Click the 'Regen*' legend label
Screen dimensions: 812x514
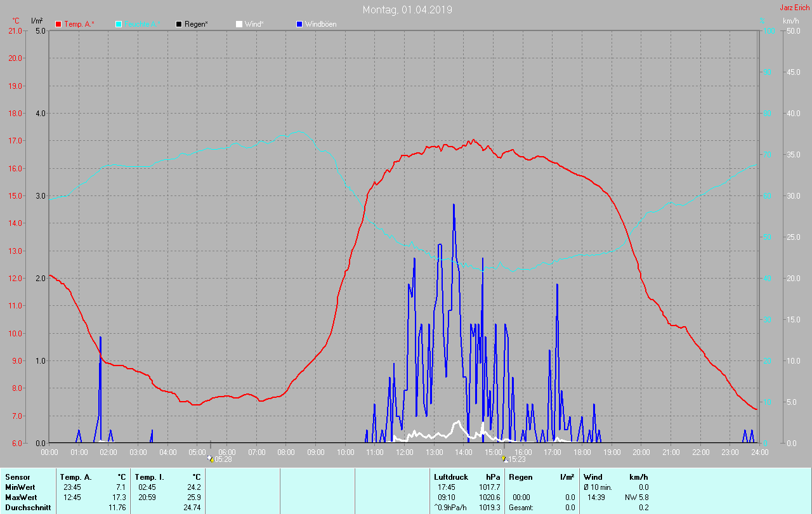pos(197,24)
